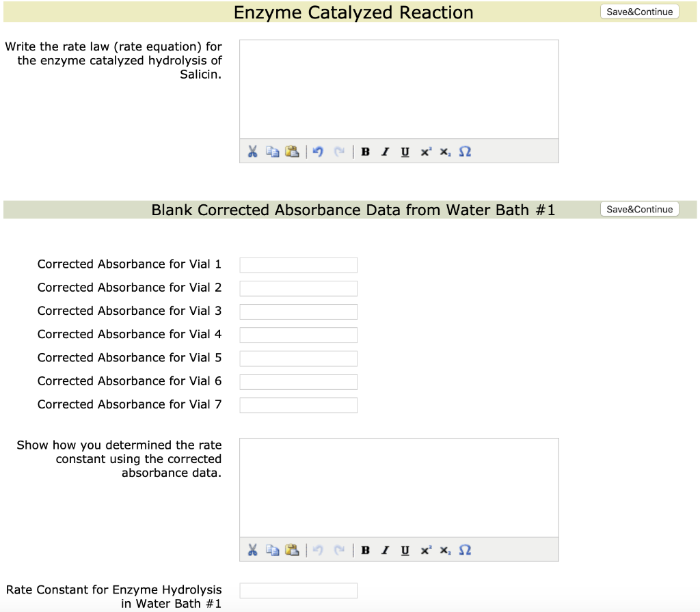
Task: Click Undo in the rate law editor toolbar
Action: pyautogui.click(x=318, y=152)
